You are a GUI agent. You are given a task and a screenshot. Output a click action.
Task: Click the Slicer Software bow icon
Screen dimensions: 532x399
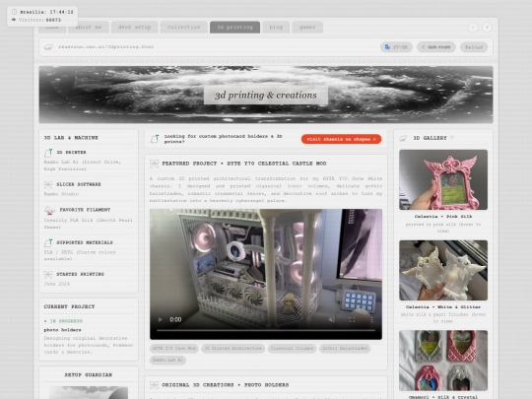coord(48,184)
